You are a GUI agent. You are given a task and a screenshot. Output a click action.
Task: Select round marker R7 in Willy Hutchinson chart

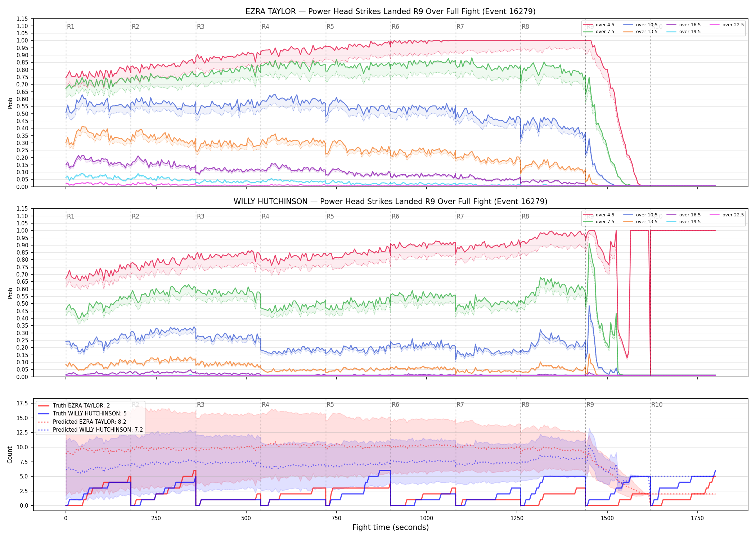click(460, 216)
